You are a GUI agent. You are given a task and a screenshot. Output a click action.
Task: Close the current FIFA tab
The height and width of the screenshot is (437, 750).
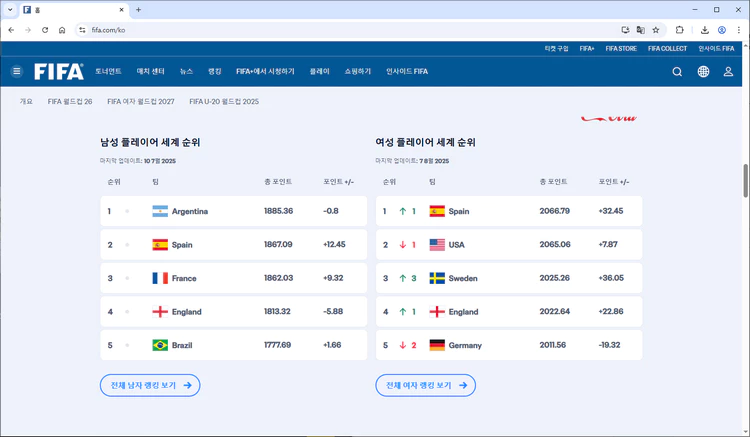tap(121, 10)
